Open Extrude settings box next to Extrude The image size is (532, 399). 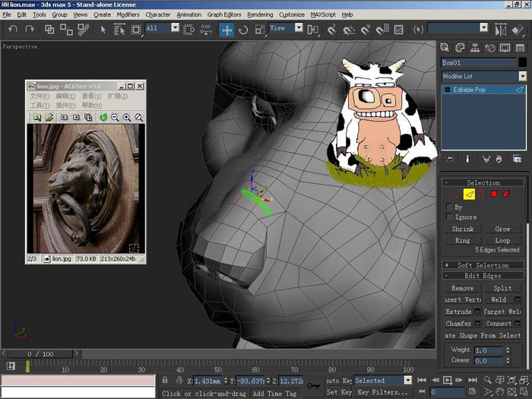(x=477, y=311)
